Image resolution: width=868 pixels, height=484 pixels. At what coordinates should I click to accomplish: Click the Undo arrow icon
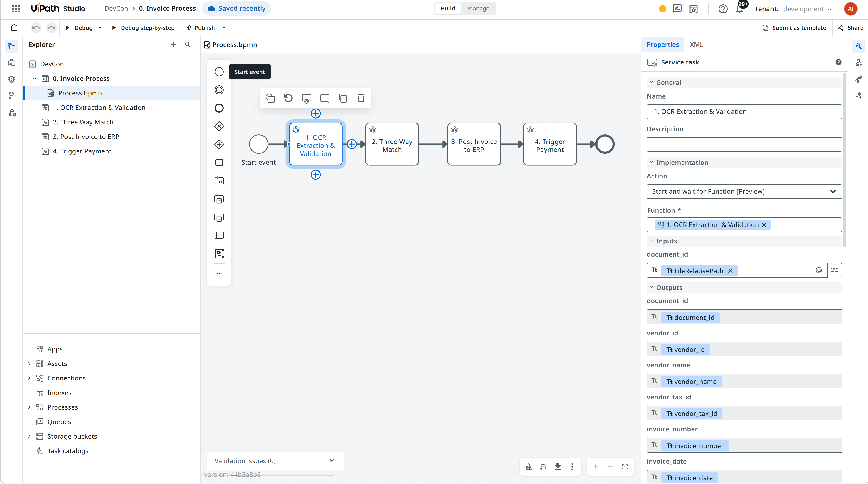36,28
